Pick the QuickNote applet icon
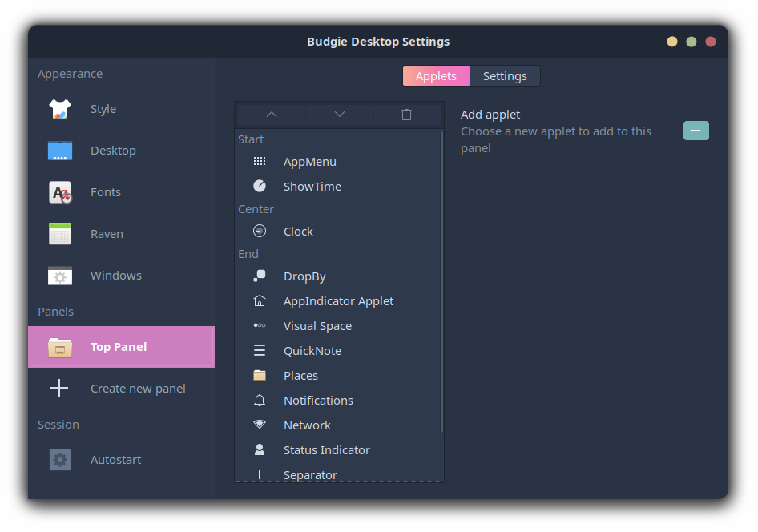Image resolution: width=758 pixels, height=532 pixels. [x=260, y=351]
